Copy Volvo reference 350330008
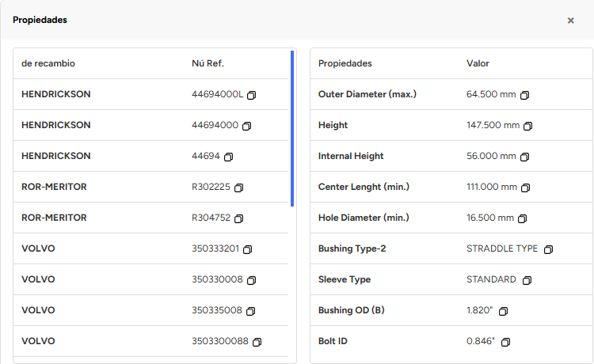The image size is (594, 364). click(251, 280)
